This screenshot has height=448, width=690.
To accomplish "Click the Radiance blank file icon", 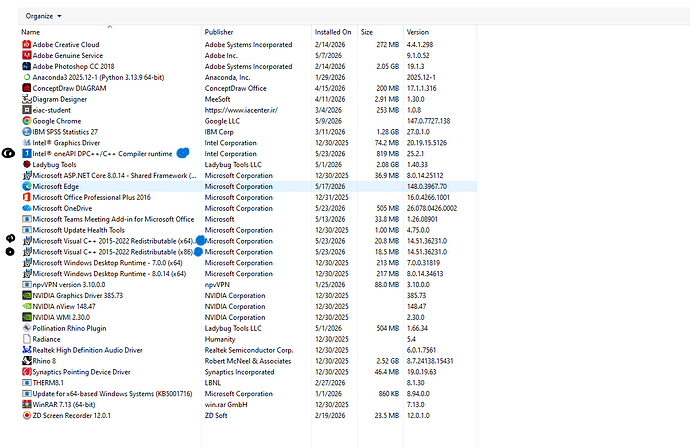I will (27, 339).
